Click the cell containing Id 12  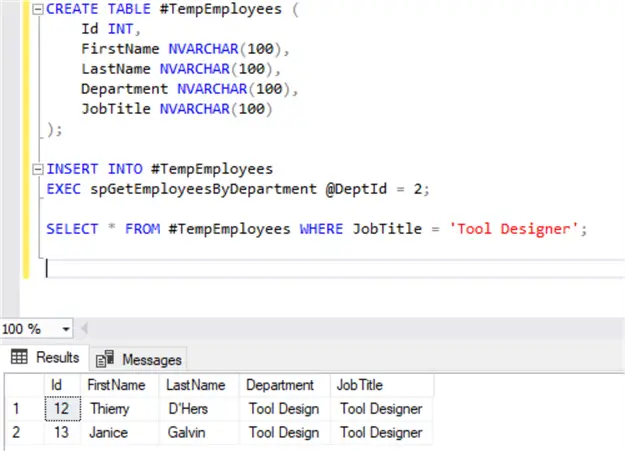[x=59, y=408]
